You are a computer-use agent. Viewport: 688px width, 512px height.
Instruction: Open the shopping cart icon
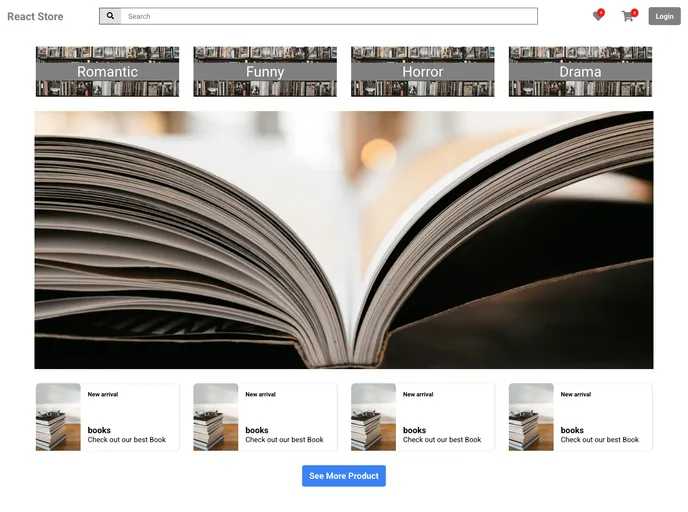[x=627, y=17]
